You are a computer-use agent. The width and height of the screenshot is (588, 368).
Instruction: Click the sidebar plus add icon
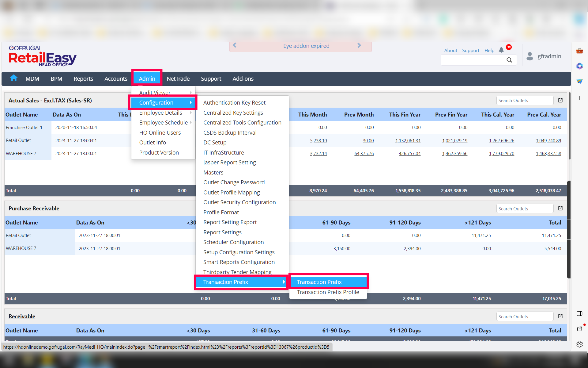coord(579,98)
